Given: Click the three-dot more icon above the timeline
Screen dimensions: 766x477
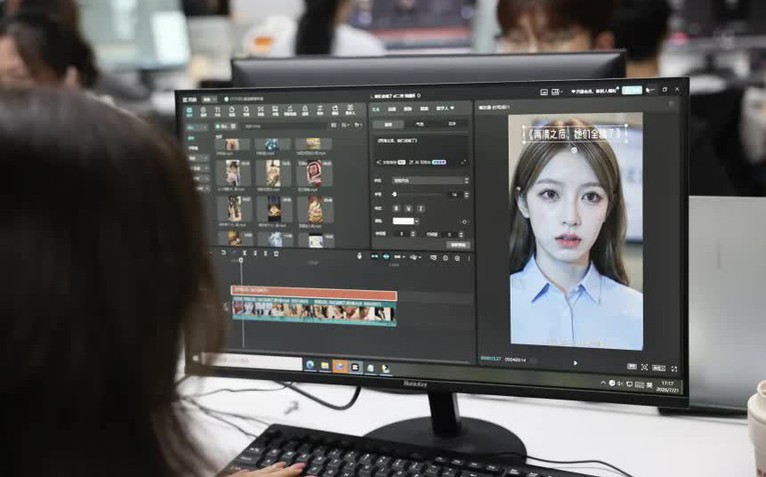Looking at the screenshot, I should [x=469, y=258].
